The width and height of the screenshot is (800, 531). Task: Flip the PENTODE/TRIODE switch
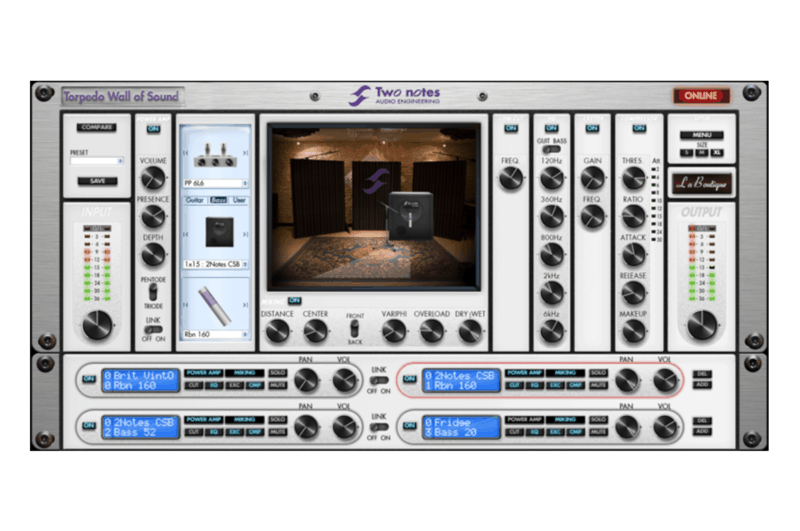pyautogui.click(x=153, y=292)
